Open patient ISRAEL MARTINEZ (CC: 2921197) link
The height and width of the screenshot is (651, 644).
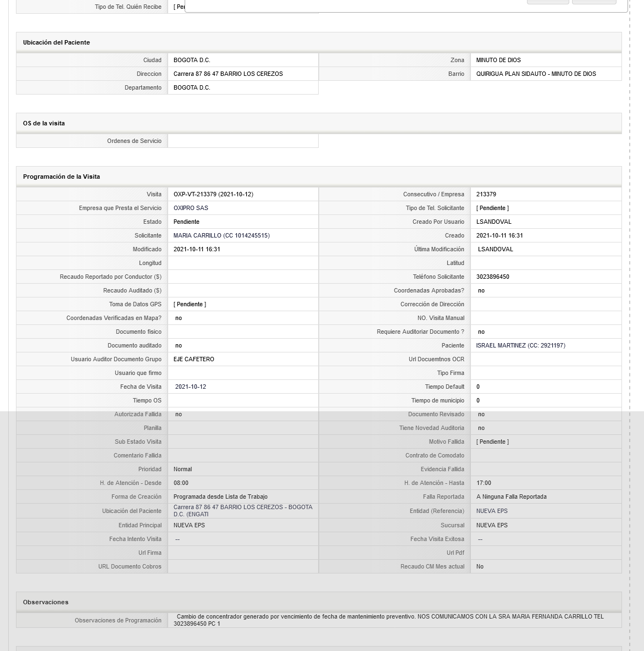tap(520, 345)
